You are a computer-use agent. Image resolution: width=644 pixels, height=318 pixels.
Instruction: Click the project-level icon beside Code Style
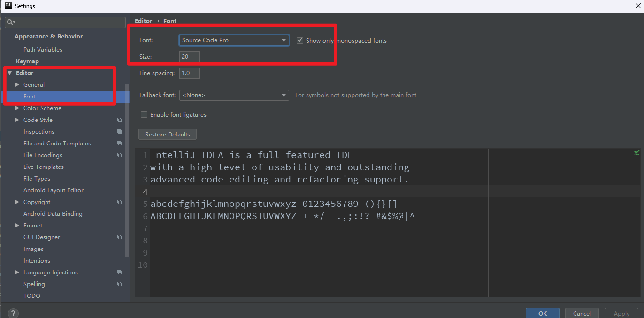(119, 120)
